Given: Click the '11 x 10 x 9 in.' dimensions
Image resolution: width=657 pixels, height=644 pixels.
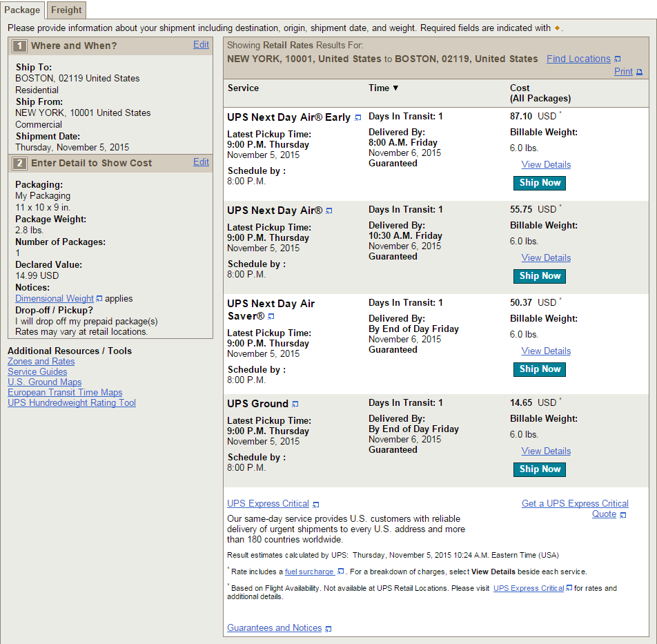Looking at the screenshot, I should pyautogui.click(x=43, y=207).
